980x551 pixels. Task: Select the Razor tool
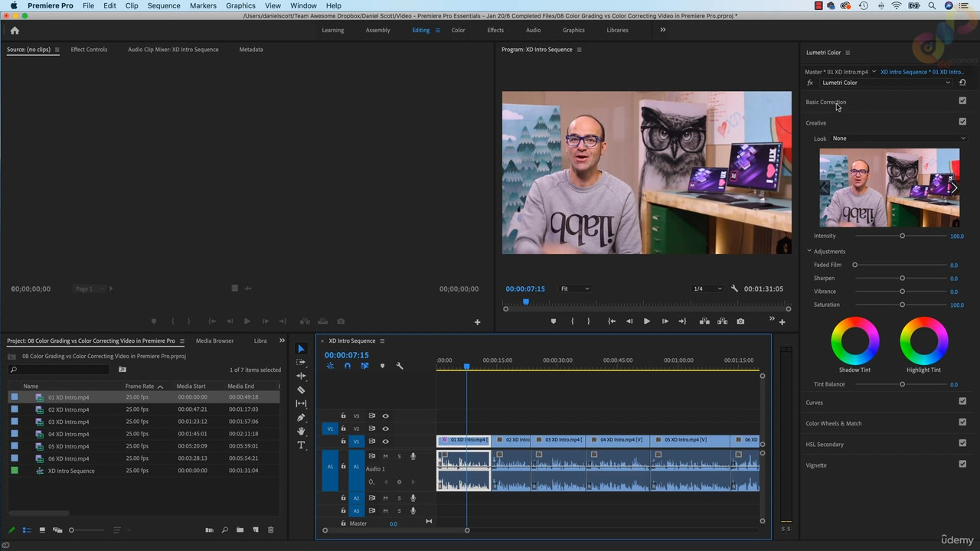[x=301, y=390]
